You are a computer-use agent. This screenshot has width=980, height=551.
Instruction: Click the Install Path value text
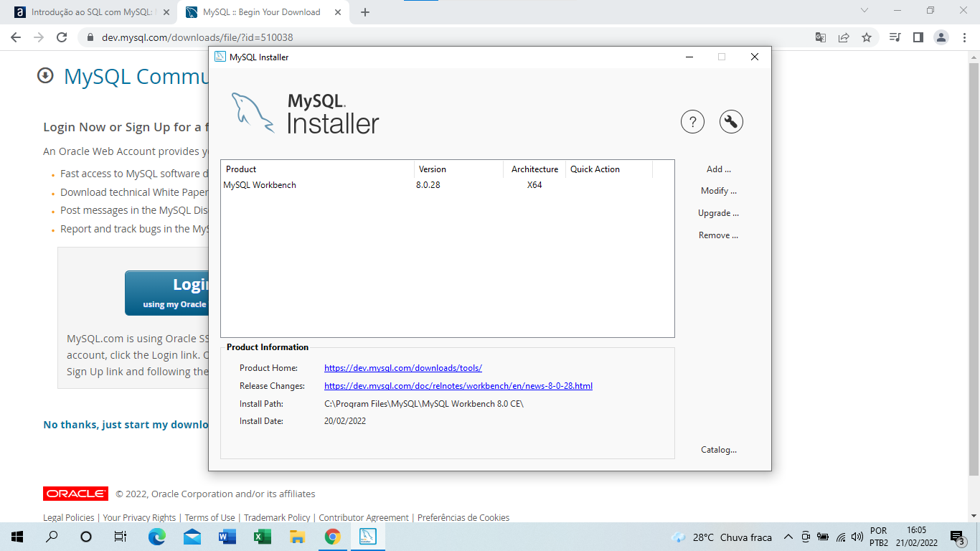coord(424,404)
